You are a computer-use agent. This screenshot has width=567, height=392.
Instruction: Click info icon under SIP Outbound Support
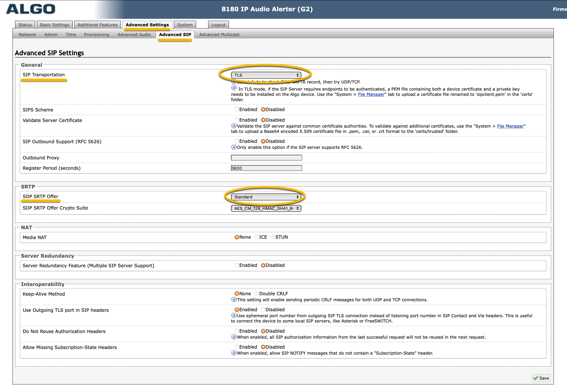234,147
